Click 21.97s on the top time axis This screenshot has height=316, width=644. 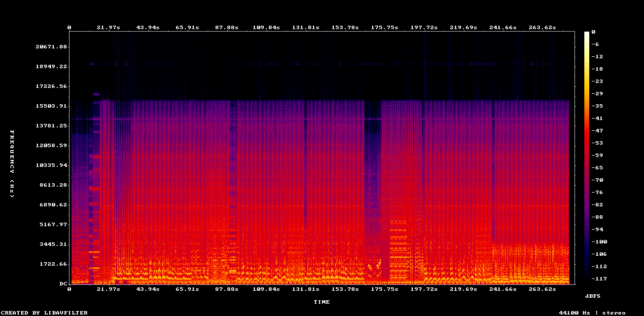(x=108, y=28)
